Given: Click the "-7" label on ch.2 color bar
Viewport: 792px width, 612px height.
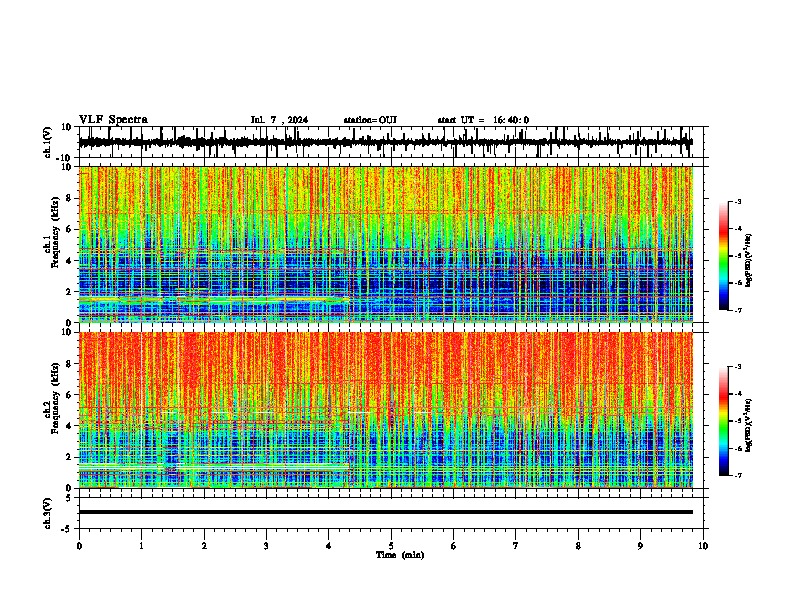Looking at the screenshot, I should pyautogui.click(x=738, y=476).
